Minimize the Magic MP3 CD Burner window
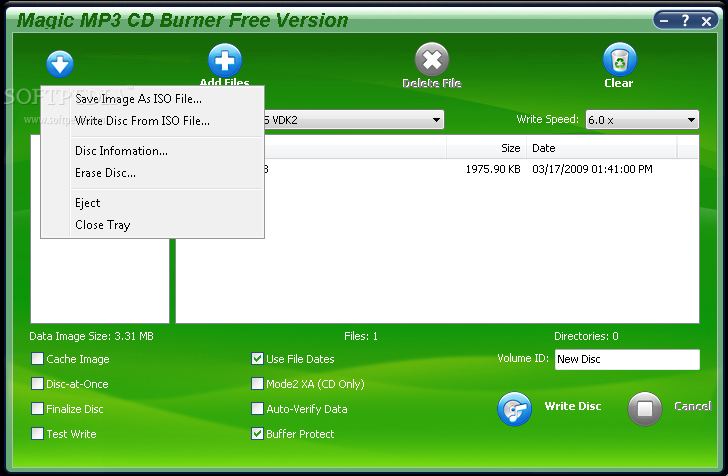 tap(664, 20)
